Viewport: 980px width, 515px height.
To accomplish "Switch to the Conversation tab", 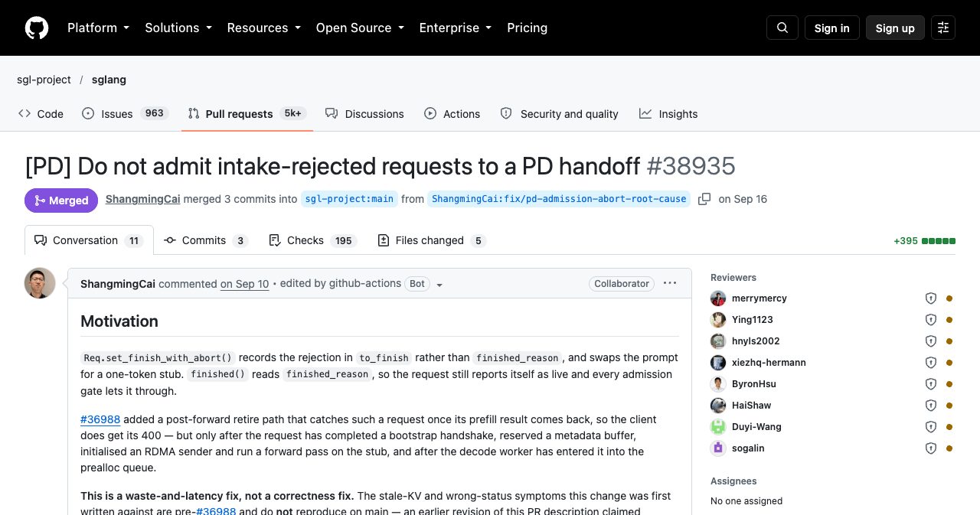I will [89, 240].
